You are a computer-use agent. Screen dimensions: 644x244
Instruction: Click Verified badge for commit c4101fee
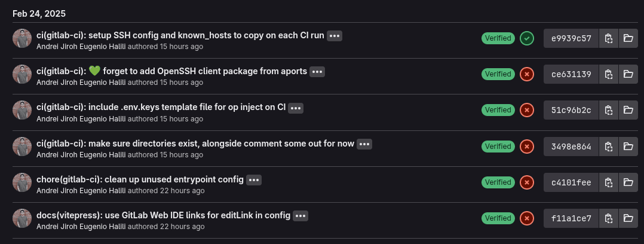(498, 182)
